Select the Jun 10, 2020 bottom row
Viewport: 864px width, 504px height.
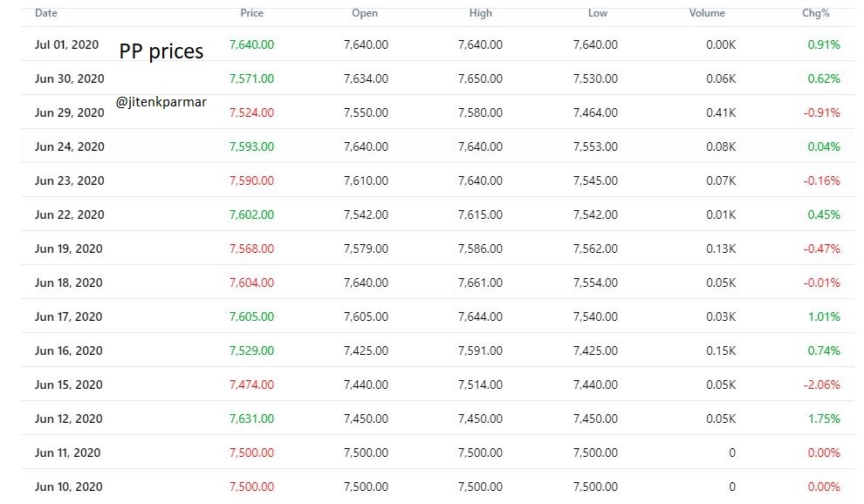tap(69, 486)
